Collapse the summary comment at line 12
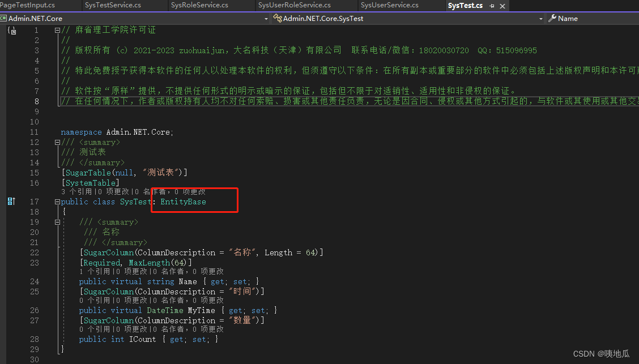This screenshot has height=364, width=639. pyautogui.click(x=57, y=142)
